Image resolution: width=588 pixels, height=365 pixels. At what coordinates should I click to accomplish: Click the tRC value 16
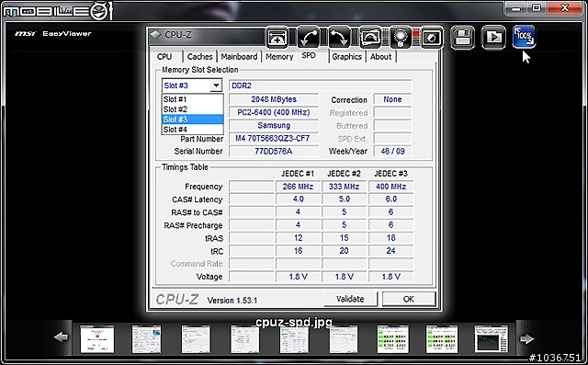point(298,251)
